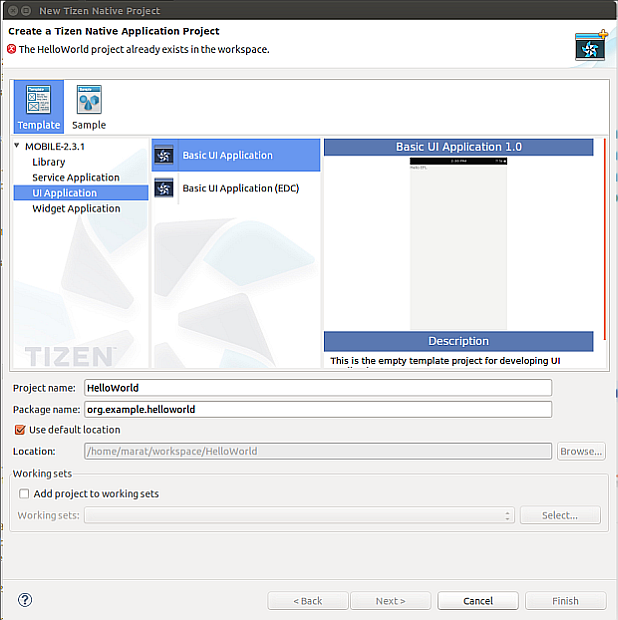This screenshot has height=620, width=618.
Task: Collapse the MOBILE-2.3.1 tree node
Action: [x=17, y=146]
